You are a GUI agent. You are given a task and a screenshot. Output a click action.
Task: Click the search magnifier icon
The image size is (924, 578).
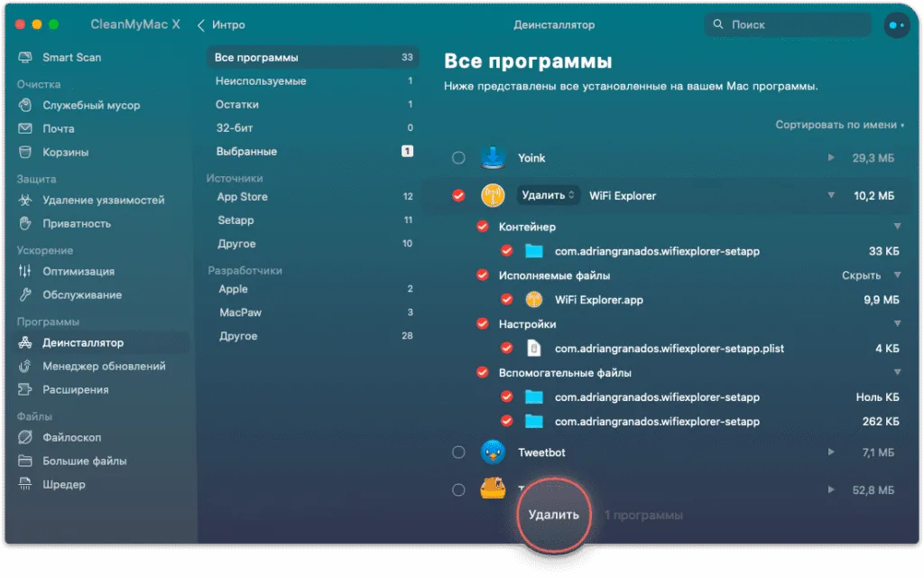click(717, 24)
